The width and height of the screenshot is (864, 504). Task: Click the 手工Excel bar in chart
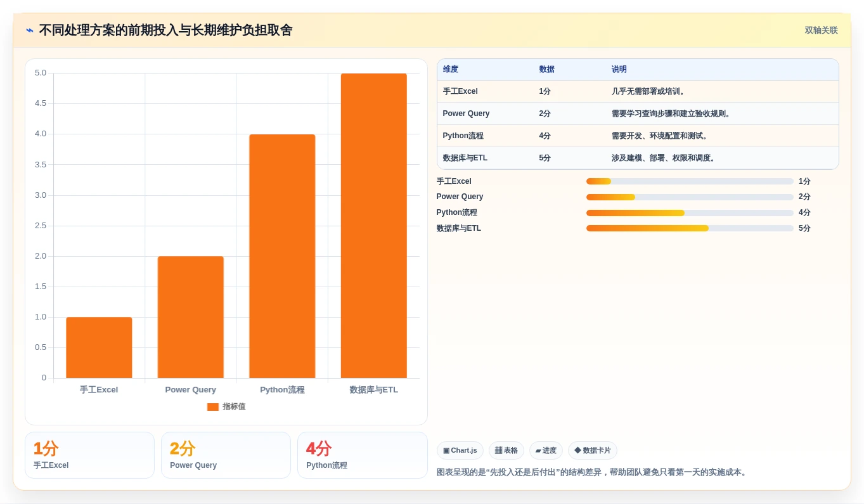pos(99,347)
